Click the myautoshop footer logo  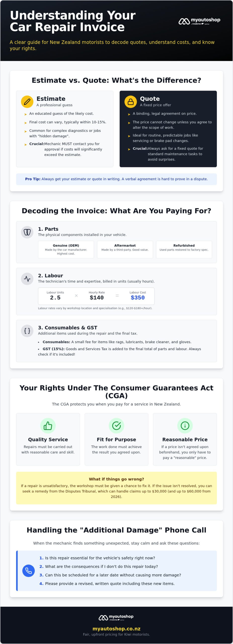[x=116, y=618]
